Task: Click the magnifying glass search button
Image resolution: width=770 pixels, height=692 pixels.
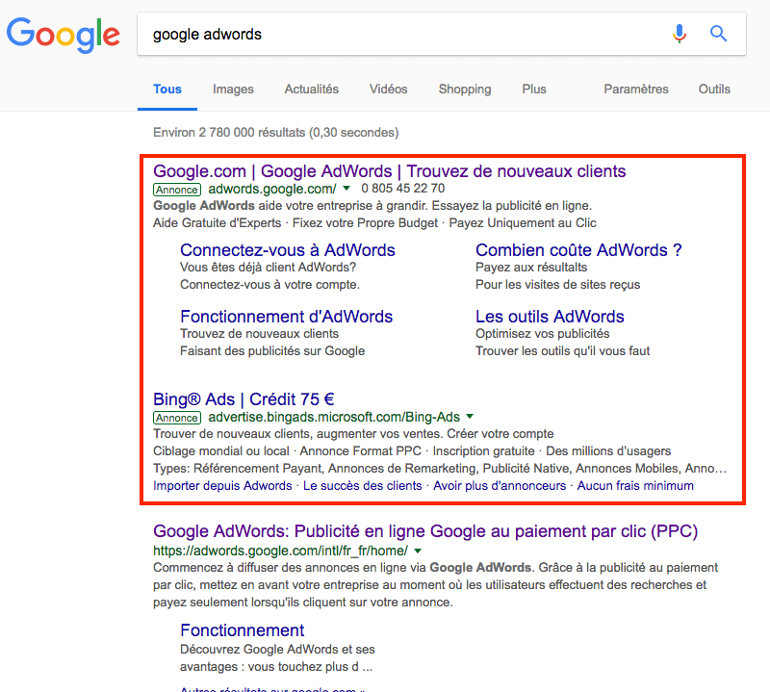Action: point(718,33)
